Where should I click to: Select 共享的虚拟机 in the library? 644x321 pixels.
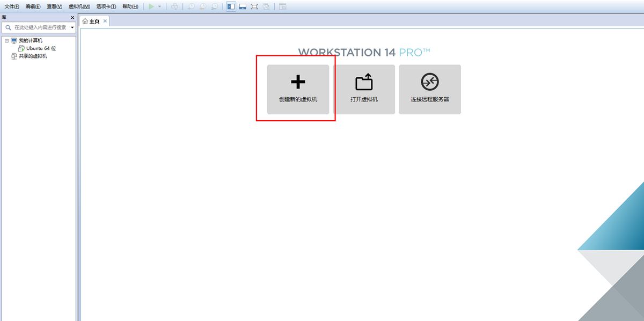(x=33, y=56)
